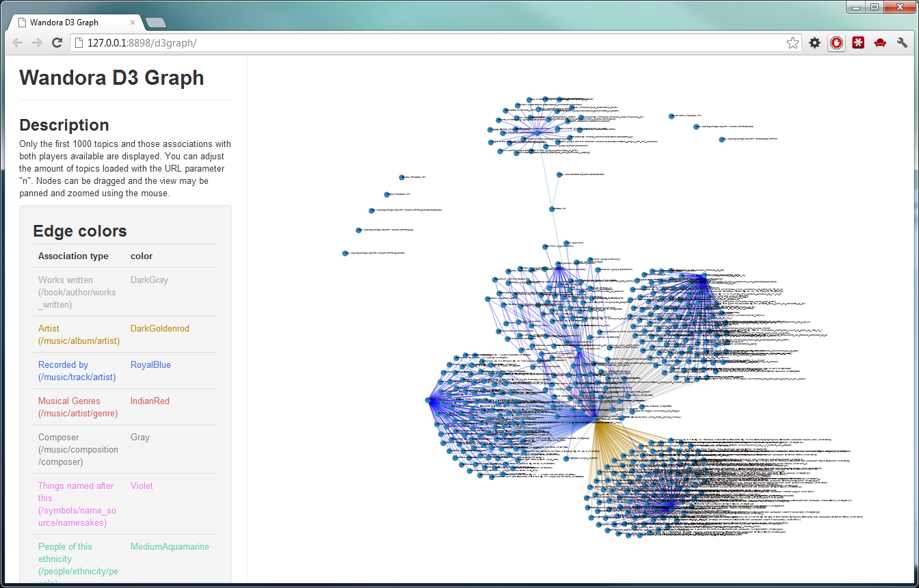Click the red couch extension icon
The image size is (919, 588).
click(x=880, y=43)
